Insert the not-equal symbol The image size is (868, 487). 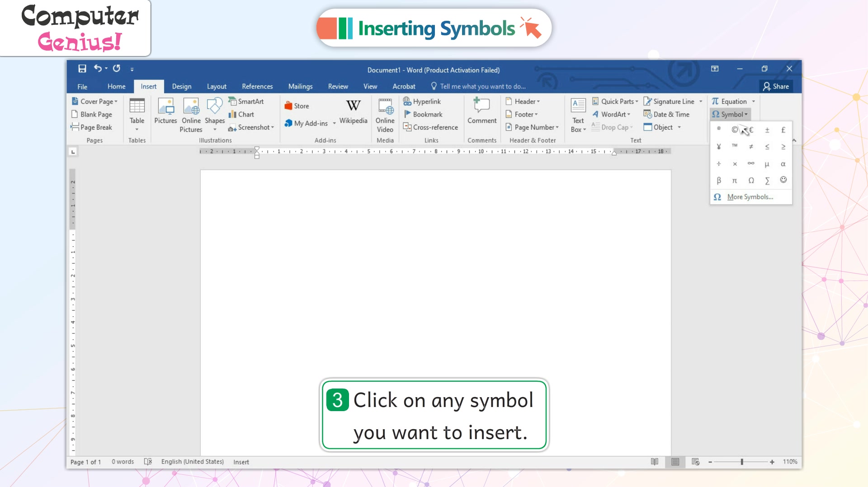pyautogui.click(x=751, y=146)
